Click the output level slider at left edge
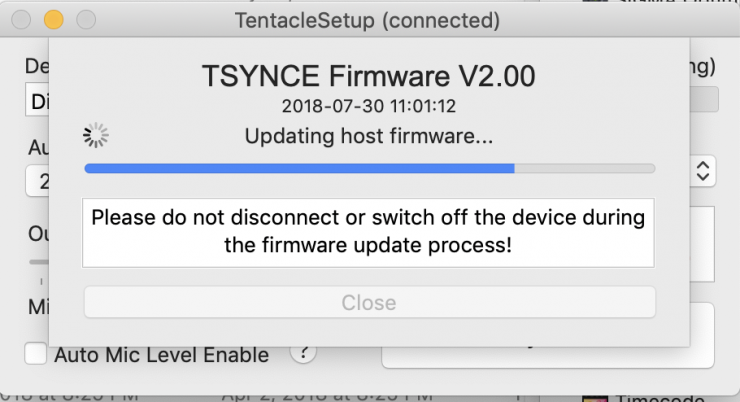Screen dimensions: 740x402 tap(36, 261)
